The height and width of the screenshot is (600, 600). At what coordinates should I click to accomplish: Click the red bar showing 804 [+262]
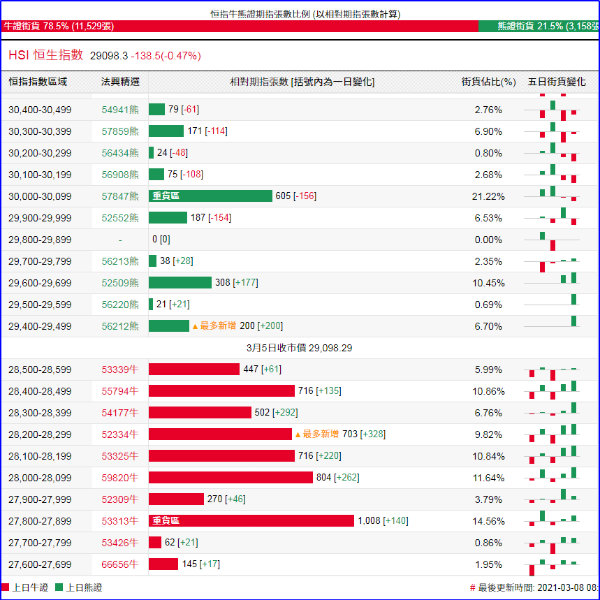pyautogui.click(x=231, y=477)
